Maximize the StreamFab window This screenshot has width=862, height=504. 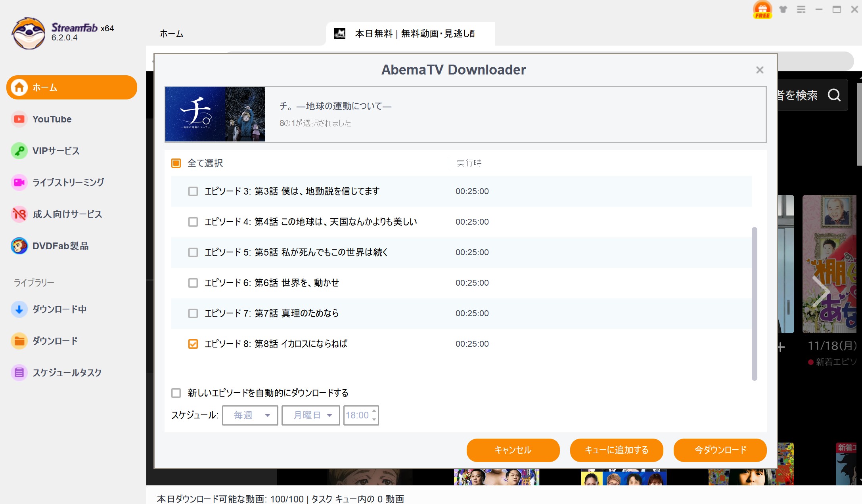tap(837, 9)
